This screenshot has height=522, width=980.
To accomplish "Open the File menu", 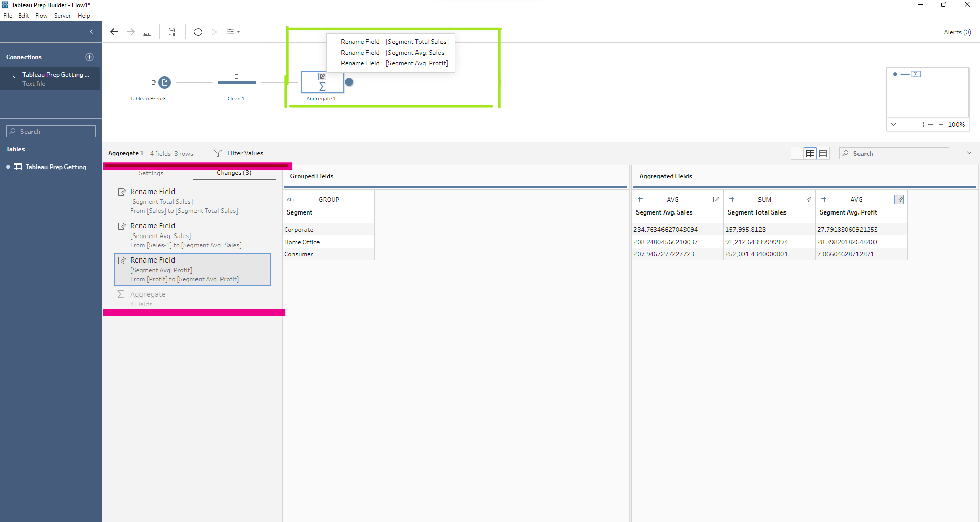I will 8,16.
